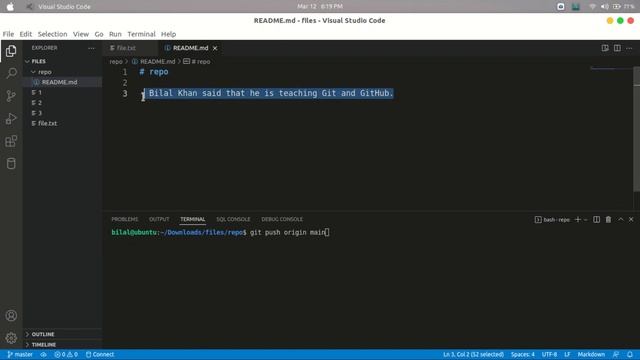
Task: Open preview to the side icon
Action: [605, 48]
